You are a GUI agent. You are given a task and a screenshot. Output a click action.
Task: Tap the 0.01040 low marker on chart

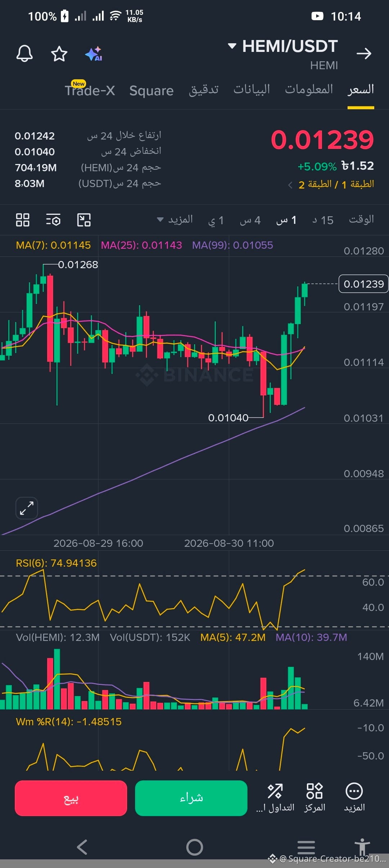(228, 418)
